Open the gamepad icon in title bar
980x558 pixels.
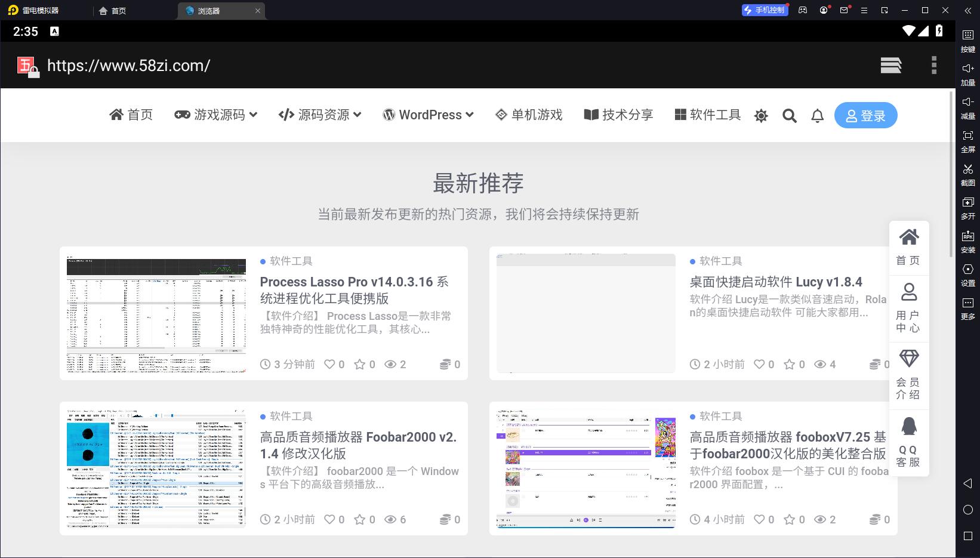click(x=803, y=10)
